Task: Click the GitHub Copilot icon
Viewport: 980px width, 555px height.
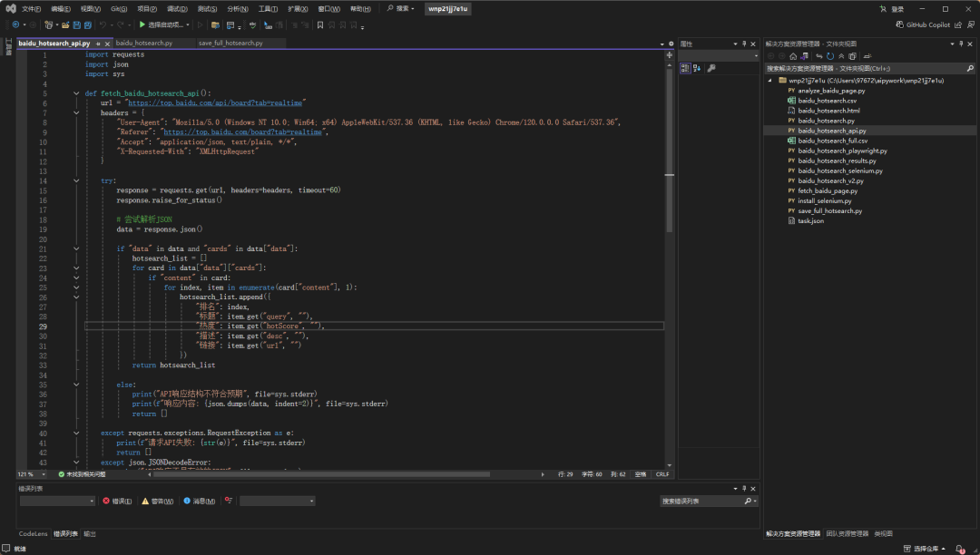Action: pyautogui.click(x=899, y=25)
